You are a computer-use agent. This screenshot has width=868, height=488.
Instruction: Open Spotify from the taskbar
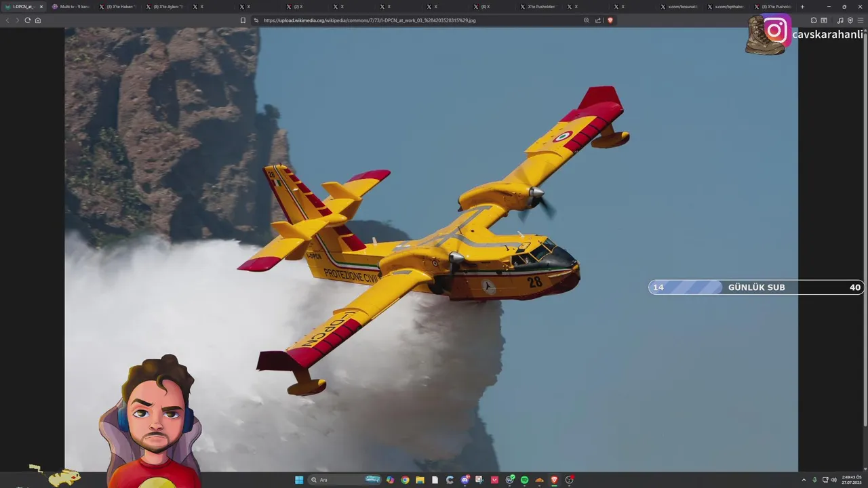525,480
